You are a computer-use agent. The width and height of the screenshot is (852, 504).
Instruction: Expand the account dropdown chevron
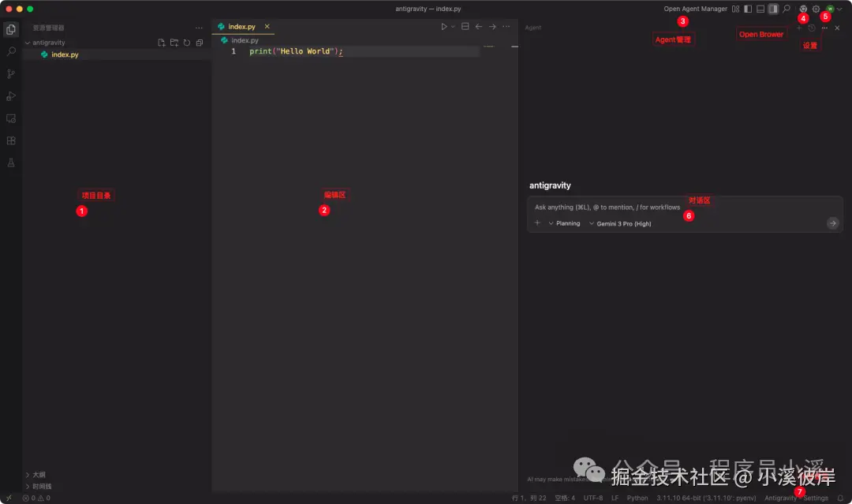(839, 9)
